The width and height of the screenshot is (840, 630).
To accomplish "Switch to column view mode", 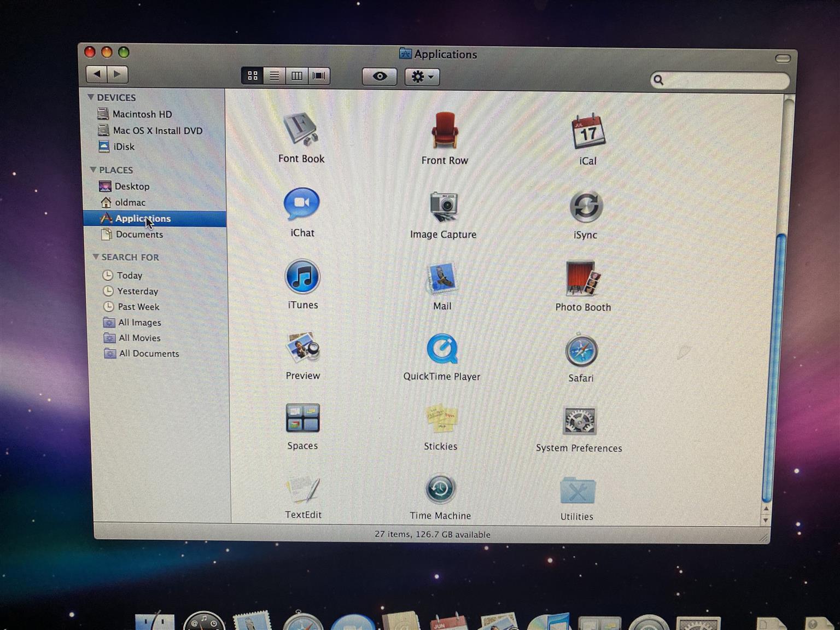I will pyautogui.click(x=296, y=76).
